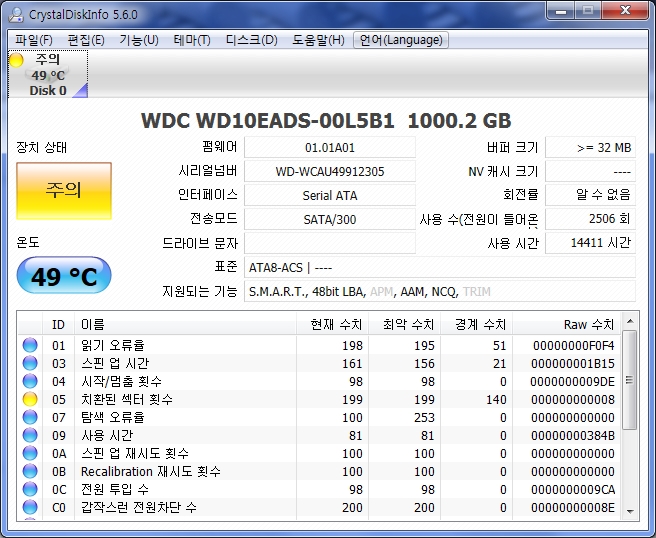Open the 파일(F) menu
This screenshot has width=656, height=538.
[x=34, y=40]
